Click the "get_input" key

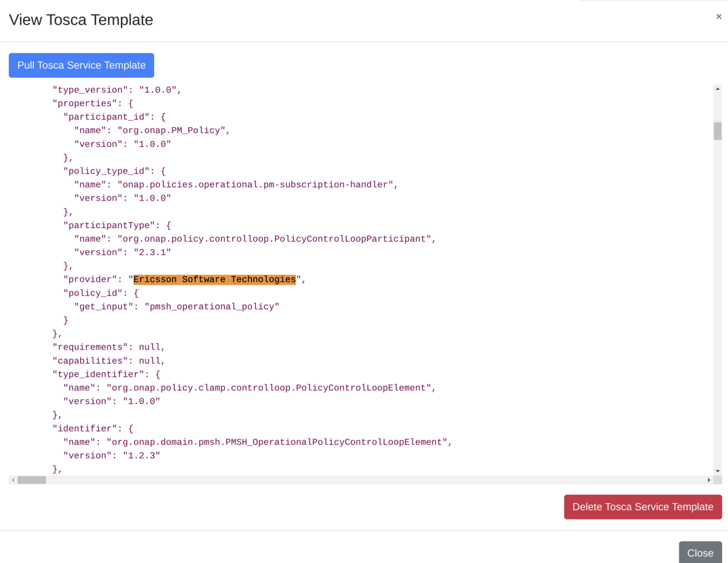coord(104,306)
